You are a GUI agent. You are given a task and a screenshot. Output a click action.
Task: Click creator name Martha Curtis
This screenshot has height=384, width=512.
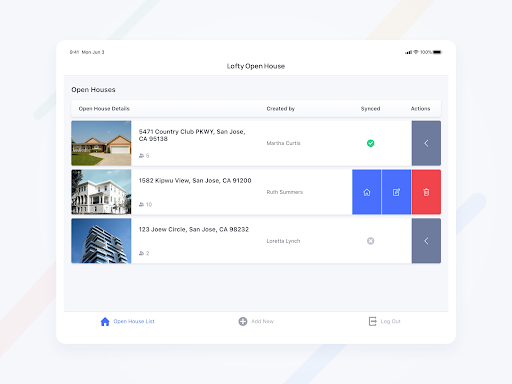(283, 143)
